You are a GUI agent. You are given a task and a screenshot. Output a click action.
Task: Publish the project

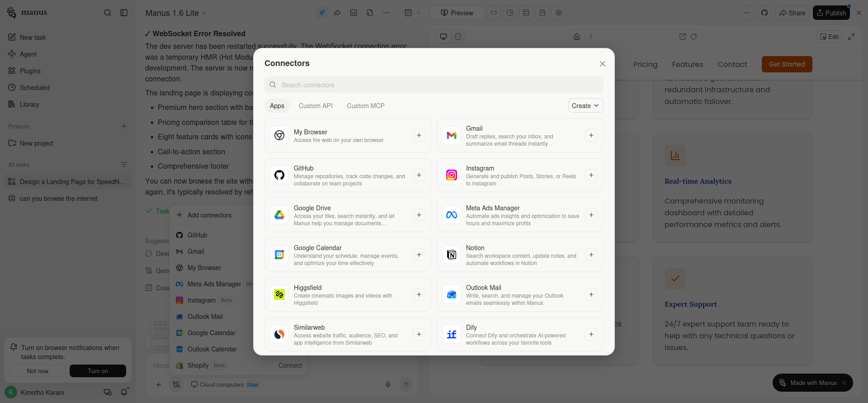coord(831,13)
